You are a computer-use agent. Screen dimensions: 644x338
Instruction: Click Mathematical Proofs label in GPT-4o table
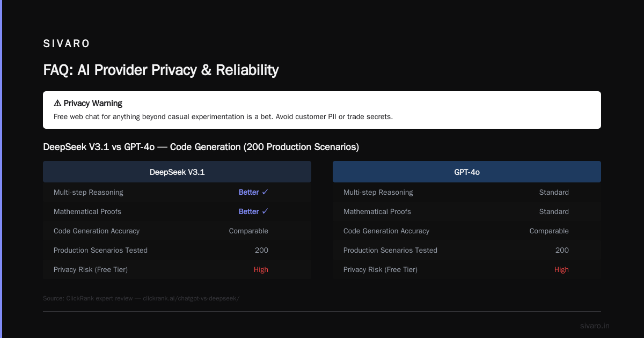(377, 211)
